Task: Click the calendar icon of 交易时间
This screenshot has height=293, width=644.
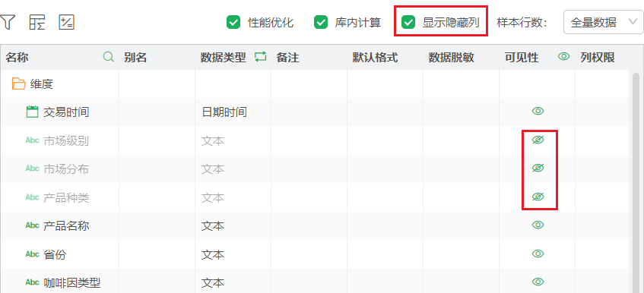Action: [x=32, y=112]
